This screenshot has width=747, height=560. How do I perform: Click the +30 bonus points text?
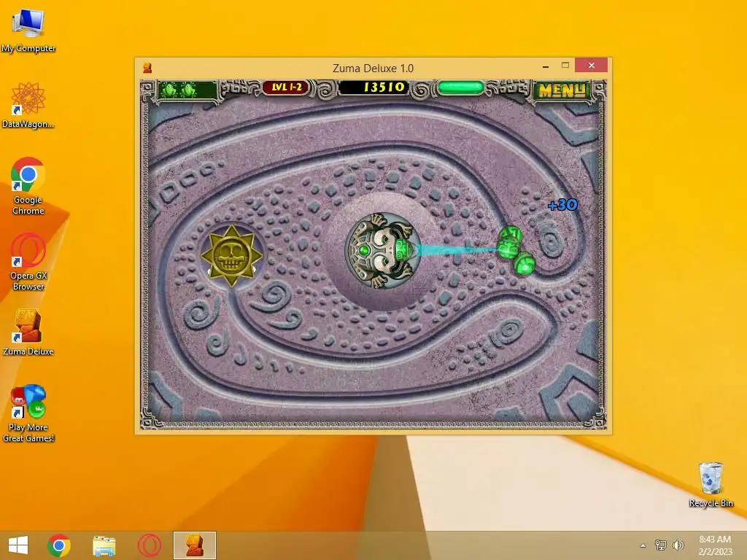click(562, 205)
